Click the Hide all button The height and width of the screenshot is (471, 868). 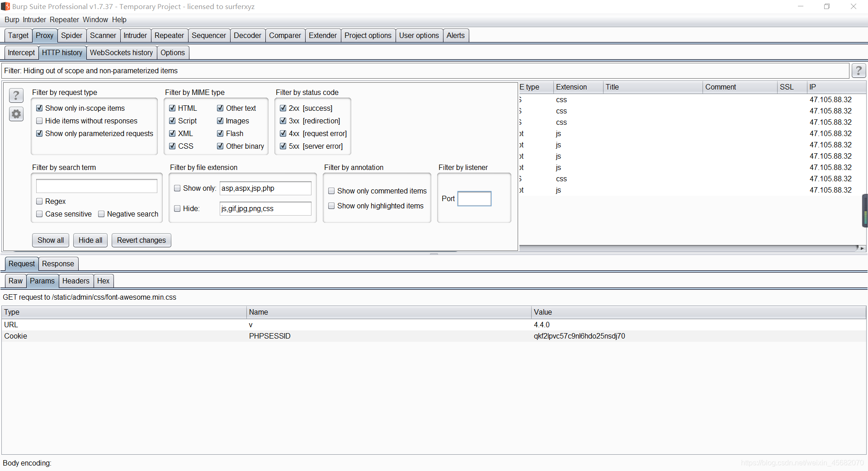coord(90,240)
